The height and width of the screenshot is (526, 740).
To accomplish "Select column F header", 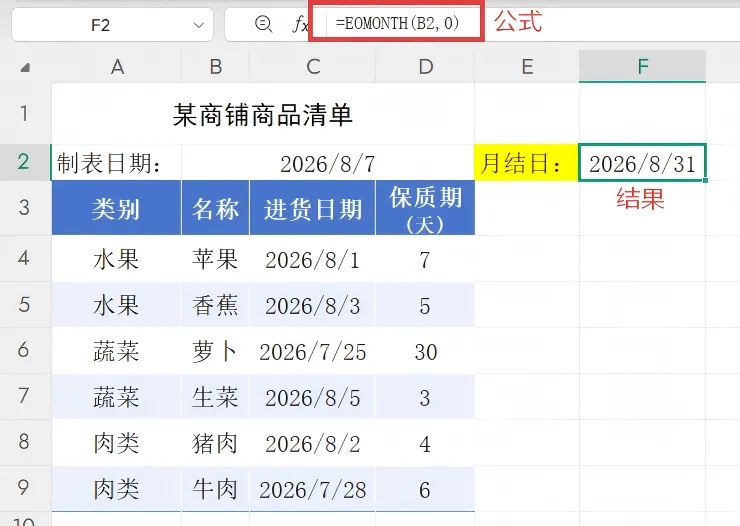I will (642, 67).
